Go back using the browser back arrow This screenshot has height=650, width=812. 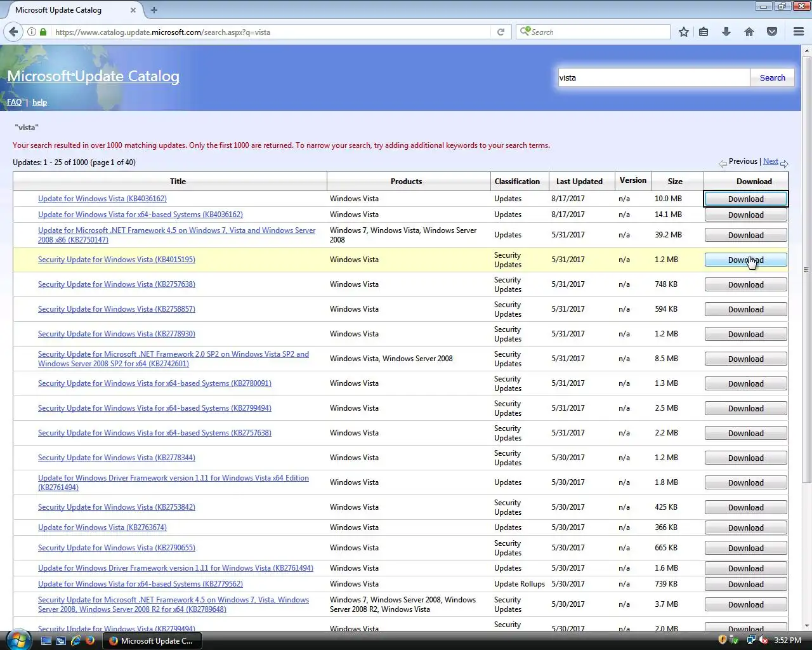coord(14,32)
